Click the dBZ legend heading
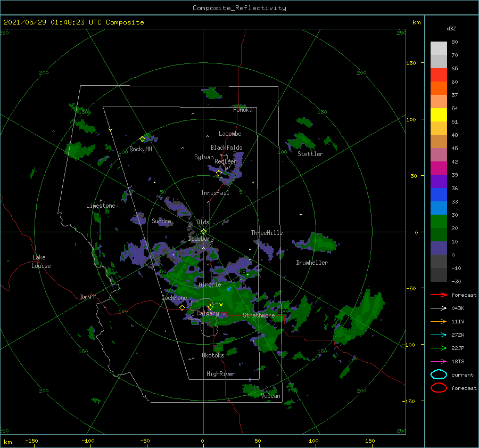479x448 pixels. click(451, 28)
